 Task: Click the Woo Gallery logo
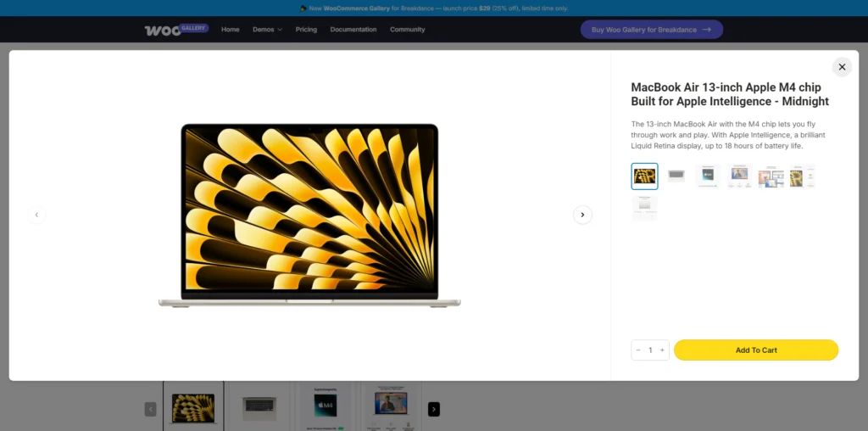click(176, 30)
